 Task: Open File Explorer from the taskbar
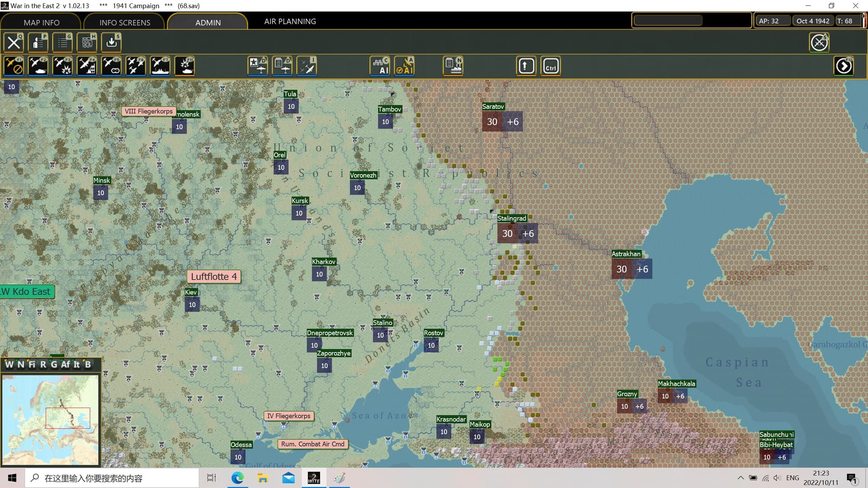click(x=263, y=478)
